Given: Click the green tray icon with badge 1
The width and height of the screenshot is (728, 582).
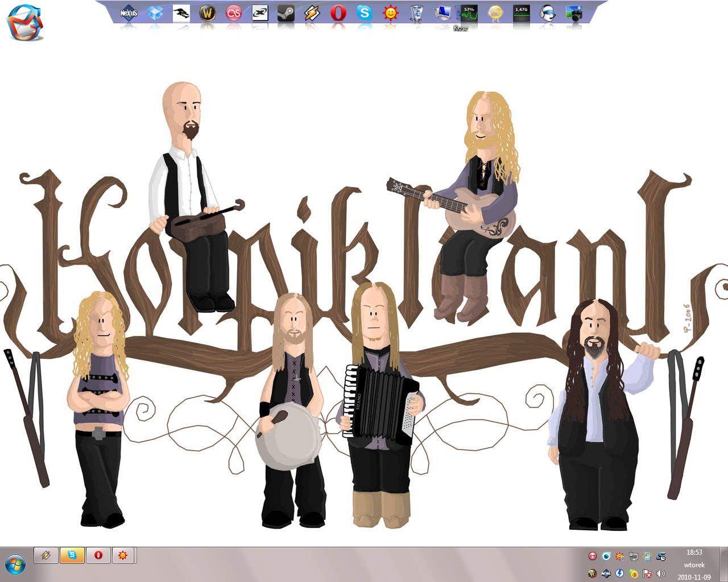Looking at the screenshot, I should (633, 573).
